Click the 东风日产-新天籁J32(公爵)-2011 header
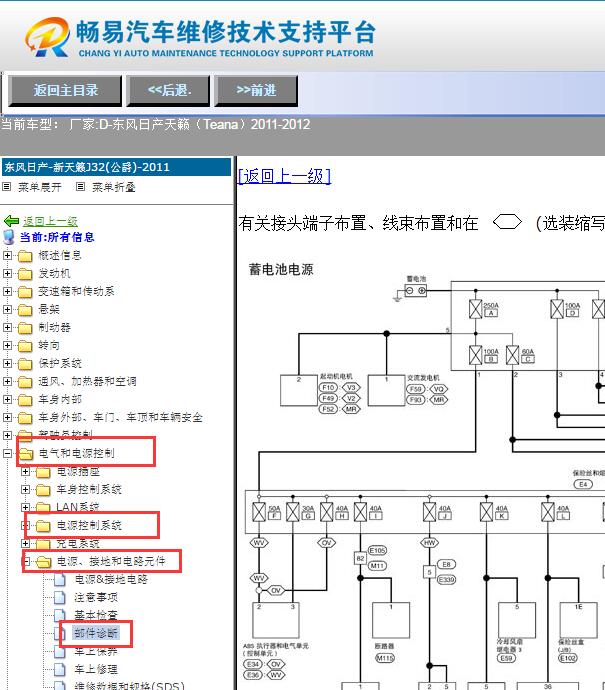This screenshot has width=605, height=690. pos(117,167)
